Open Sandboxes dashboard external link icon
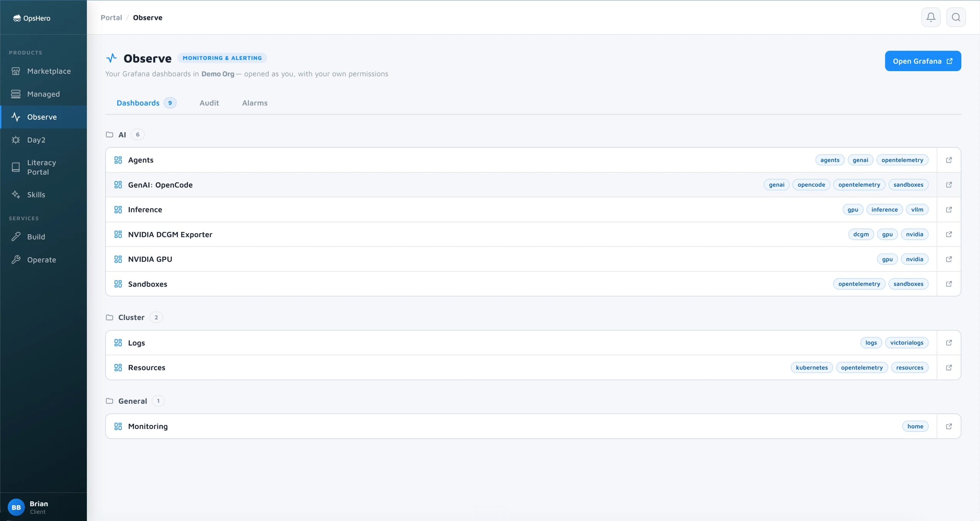Viewport: 980px width, 521px height. point(949,284)
